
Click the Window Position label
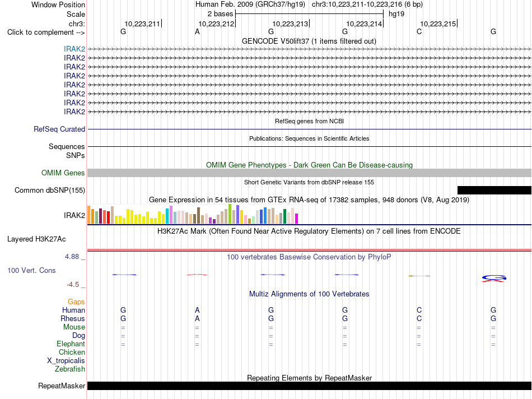(58, 4)
